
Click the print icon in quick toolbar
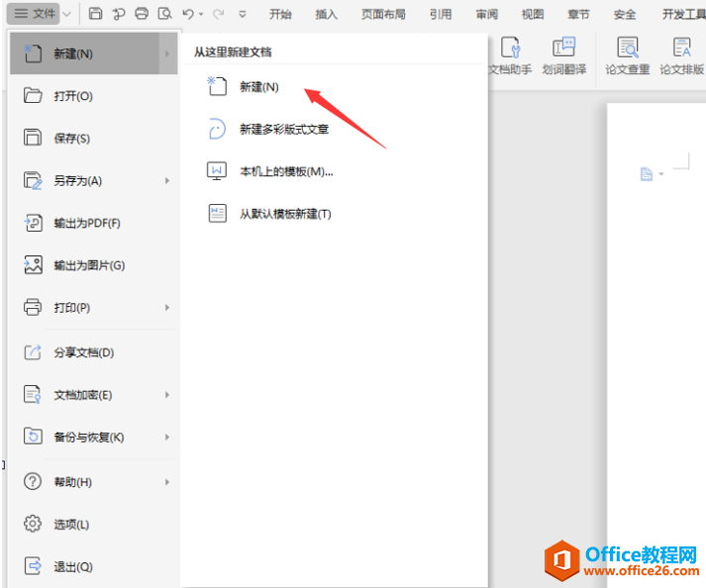point(142,14)
